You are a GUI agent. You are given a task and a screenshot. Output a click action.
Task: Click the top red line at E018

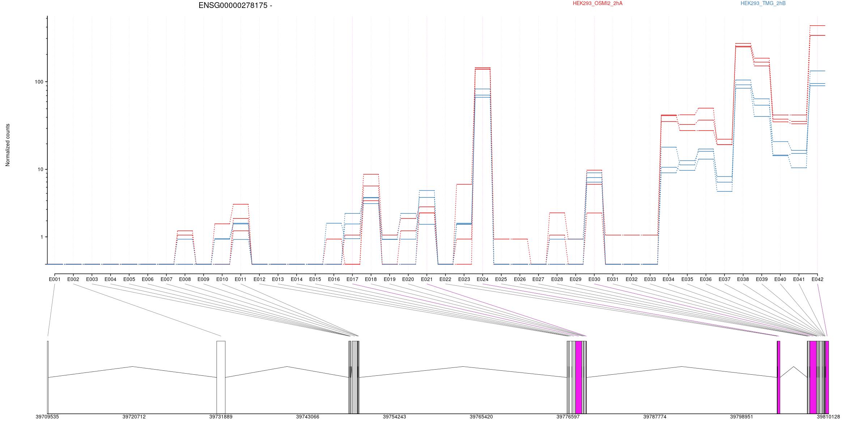(x=371, y=174)
